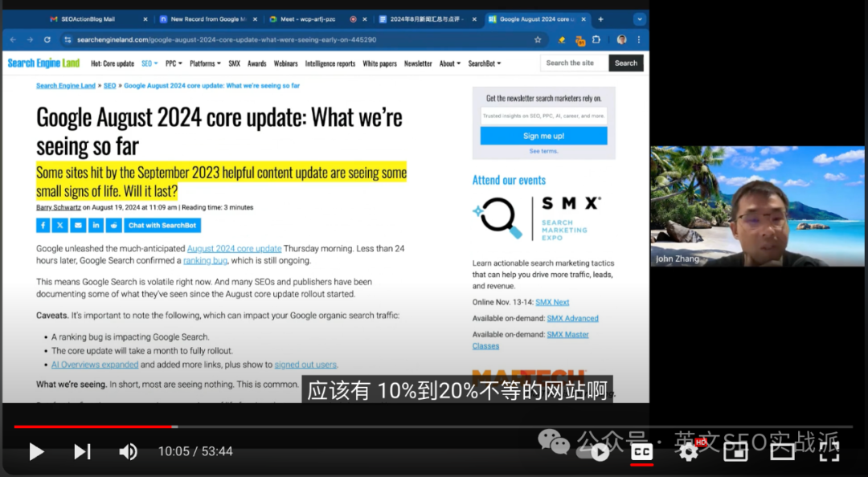868x477 pixels.
Task: Expand the Platforms dropdown
Action: pos(205,63)
